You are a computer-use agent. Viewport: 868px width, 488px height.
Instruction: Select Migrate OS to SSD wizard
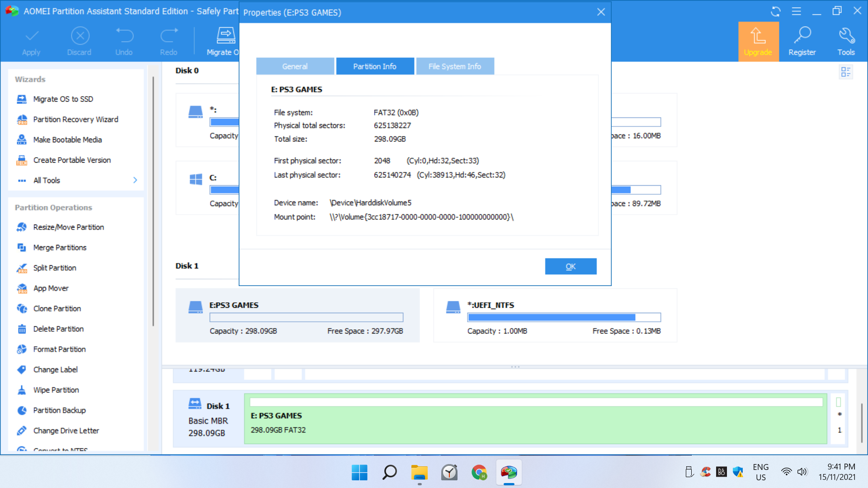(63, 99)
